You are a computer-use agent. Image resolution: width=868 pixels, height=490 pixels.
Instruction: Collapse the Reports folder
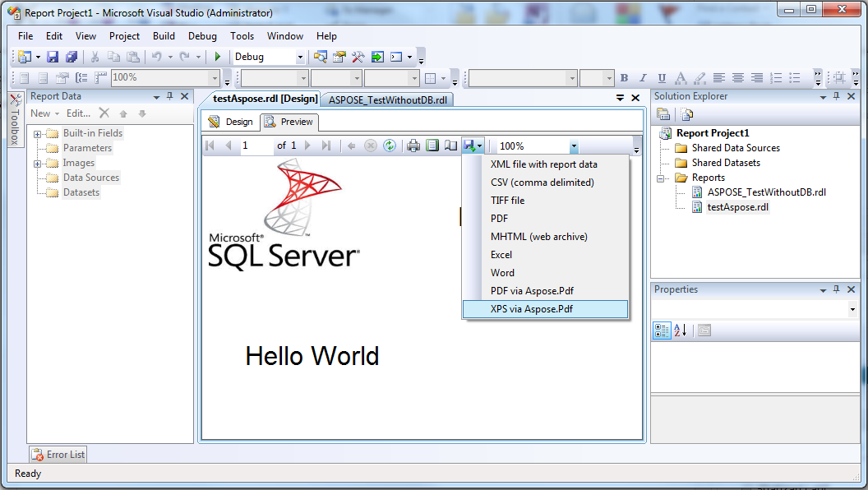pyautogui.click(x=660, y=178)
